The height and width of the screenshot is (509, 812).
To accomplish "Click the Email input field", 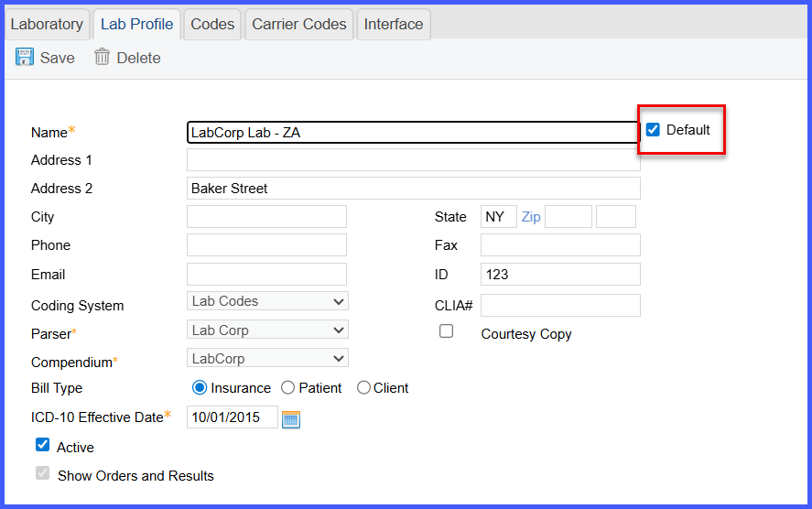I will (266, 274).
